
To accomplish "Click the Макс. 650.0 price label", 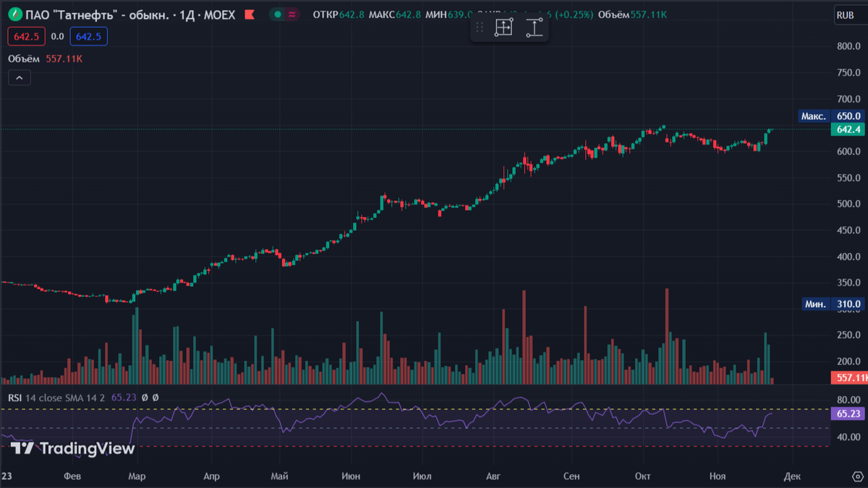I will click(x=832, y=116).
